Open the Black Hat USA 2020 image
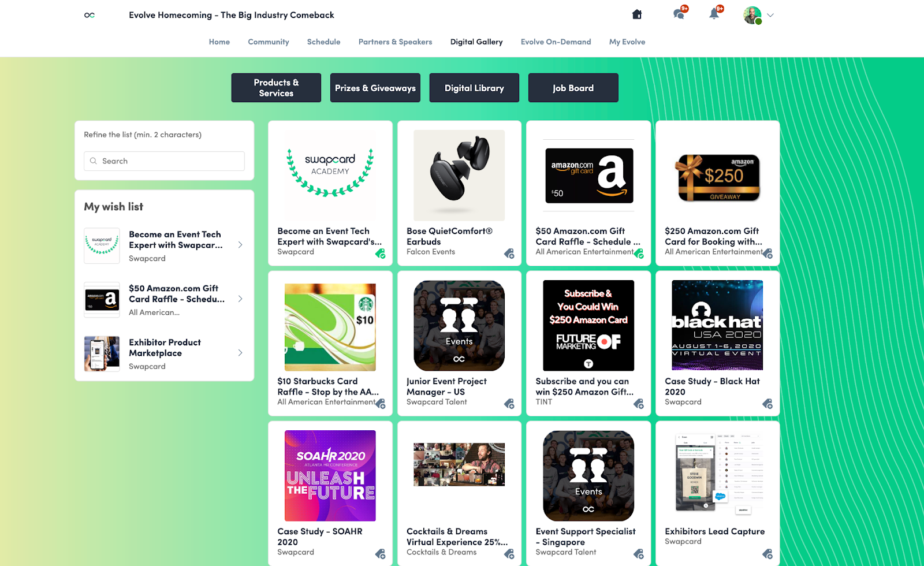Screen dimensions: 924x566 coord(718,326)
